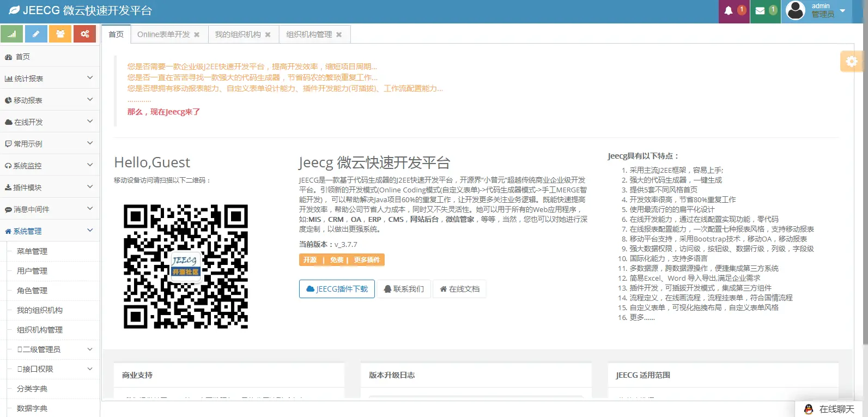The image size is (868, 417).
Task: Close the 组织机构管理 tab
Action: coord(339,34)
